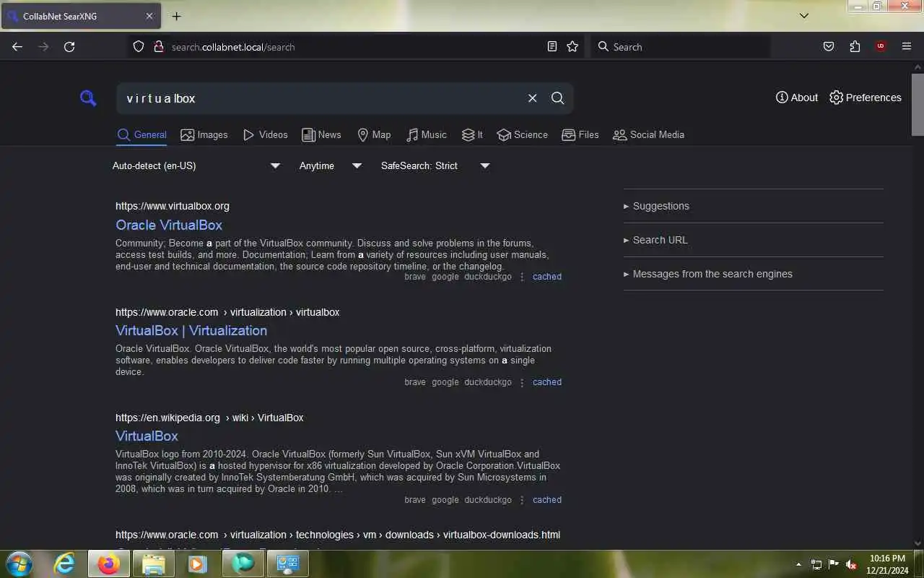Open more options for Wikipedia result
The height and width of the screenshot is (578, 924).
522,500
